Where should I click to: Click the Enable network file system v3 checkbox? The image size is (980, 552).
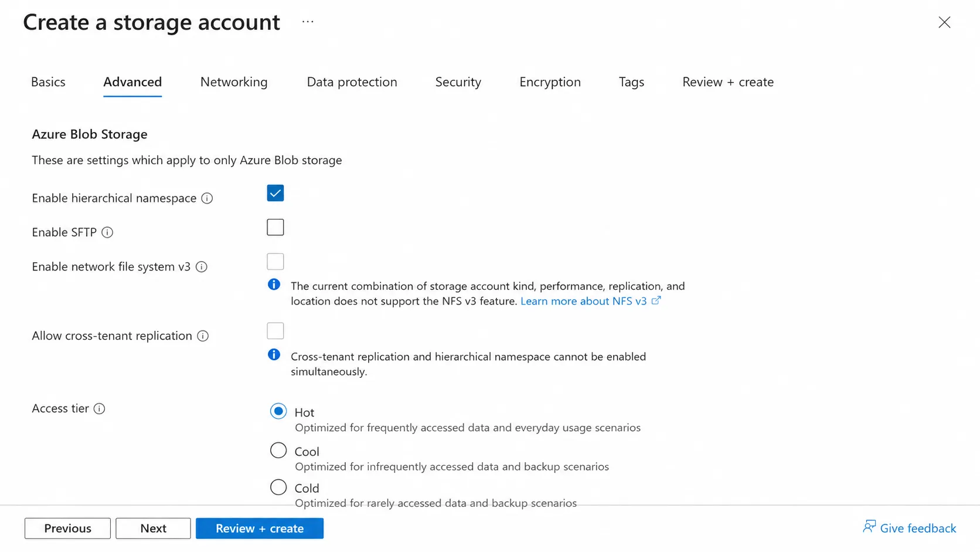point(275,262)
